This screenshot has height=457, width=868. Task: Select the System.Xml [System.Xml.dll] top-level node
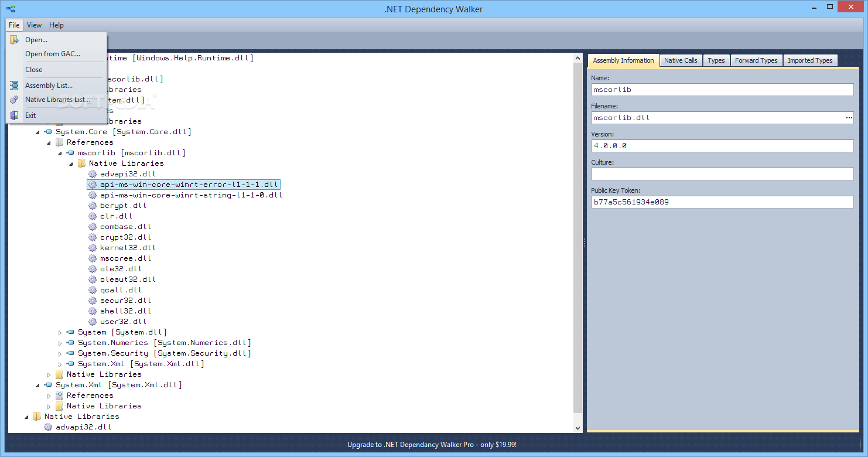coord(119,385)
